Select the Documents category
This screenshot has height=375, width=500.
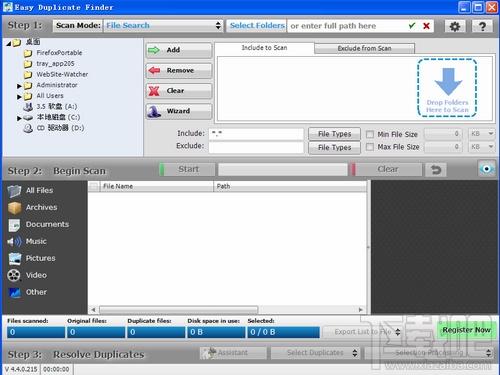point(39,224)
